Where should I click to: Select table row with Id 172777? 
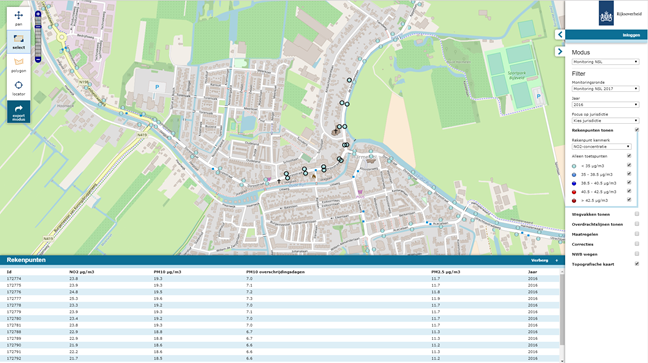coord(280,299)
